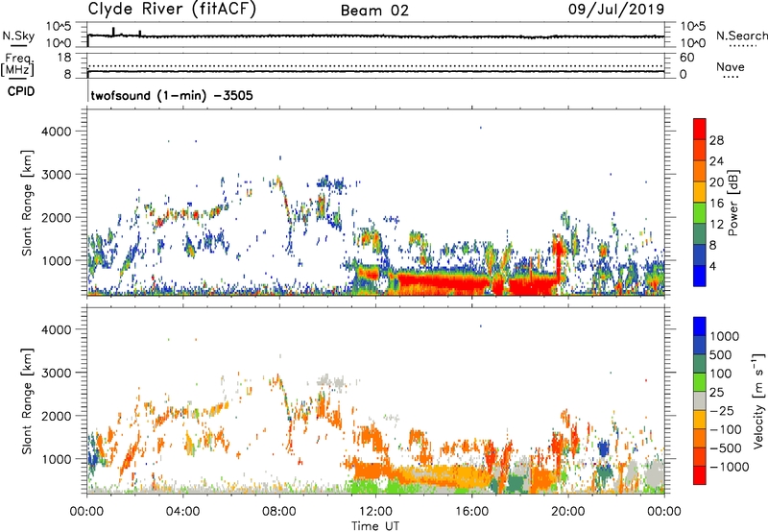Click 'twofsound (1-min) -3505' text

(x=172, y=95)
